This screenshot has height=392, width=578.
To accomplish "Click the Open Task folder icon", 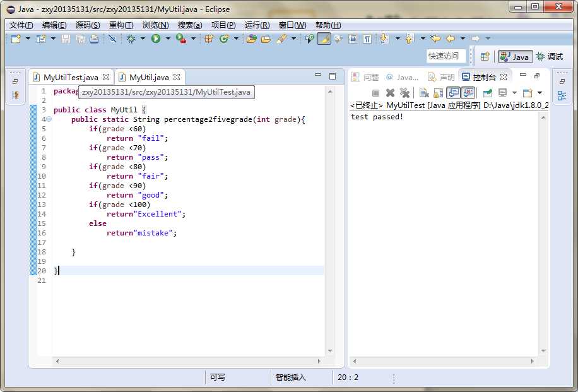I will tap(266, 39).
